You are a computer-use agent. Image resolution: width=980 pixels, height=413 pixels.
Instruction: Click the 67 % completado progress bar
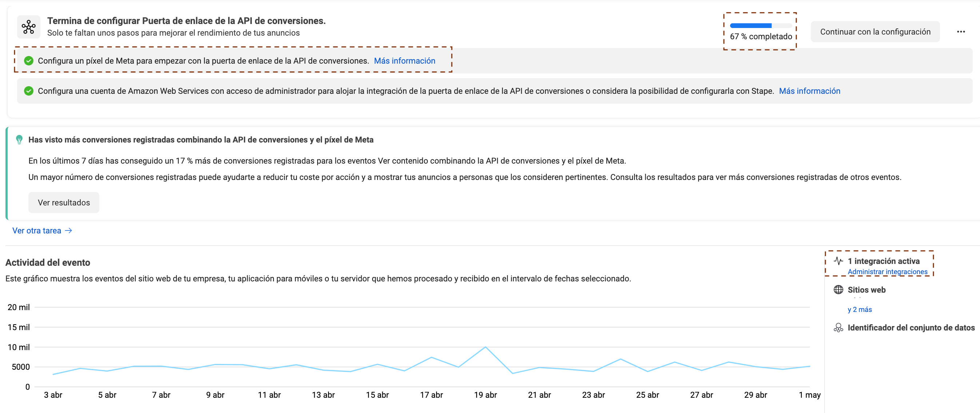[761, 26]
